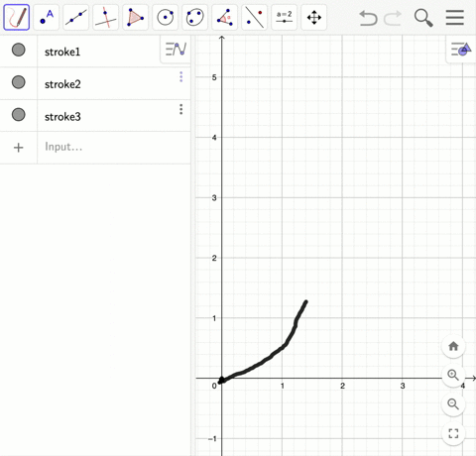Zoom in on the graphics view
This screenshot has height=456, width=476.
tap(453, 375)
